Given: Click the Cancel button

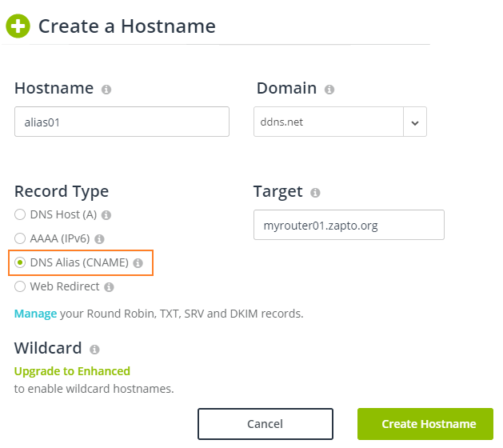Looking at the screenshot, I should 265,424.
